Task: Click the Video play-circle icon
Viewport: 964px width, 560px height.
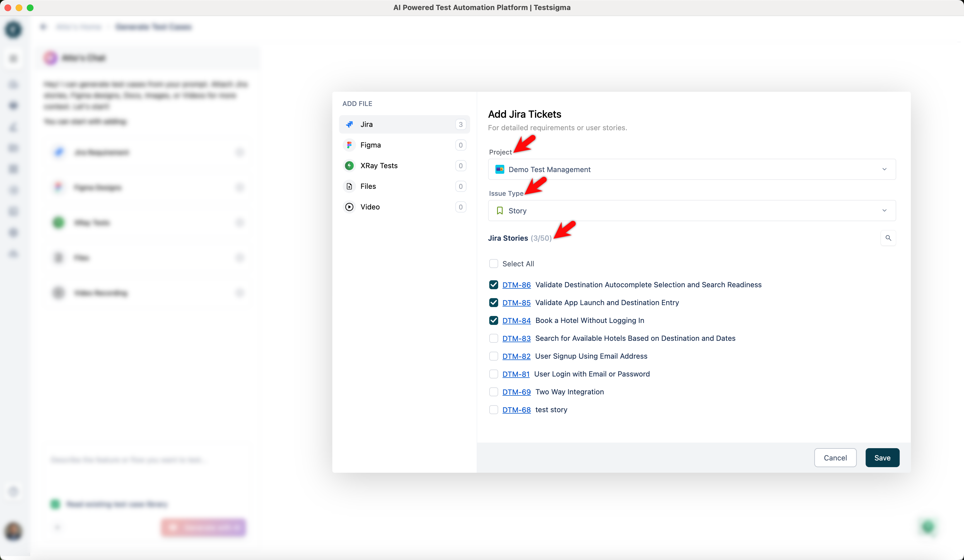Action: tap(349, 207)
